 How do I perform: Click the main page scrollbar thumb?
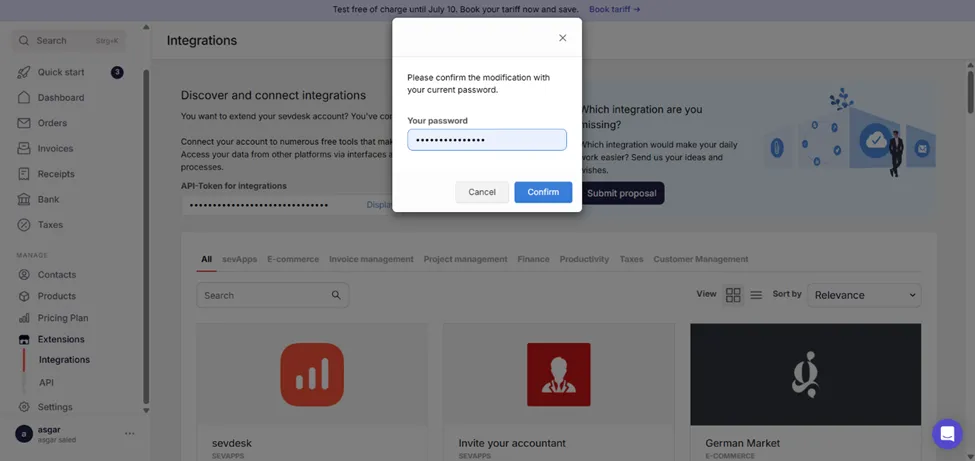coord(970,92)
